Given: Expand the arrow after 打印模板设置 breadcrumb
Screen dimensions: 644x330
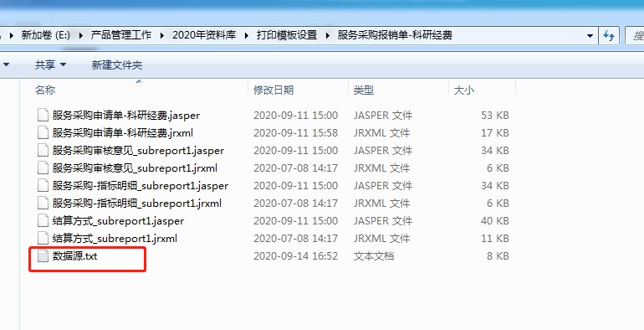Looking at the screenshot, I should point(327,35).
